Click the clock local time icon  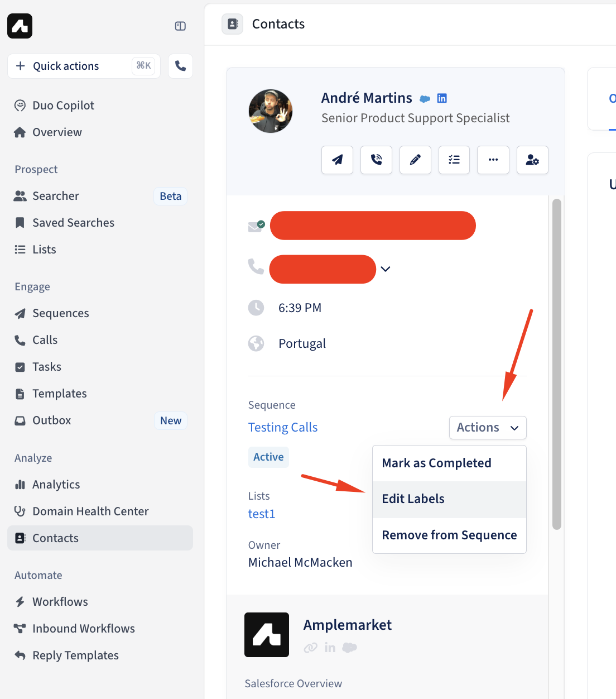point(256,308)
